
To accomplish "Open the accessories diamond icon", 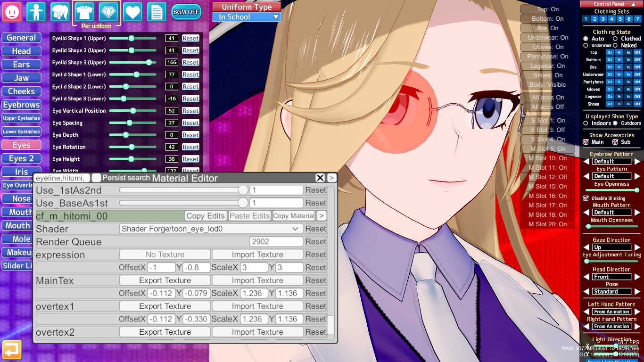I will [108, 11].
